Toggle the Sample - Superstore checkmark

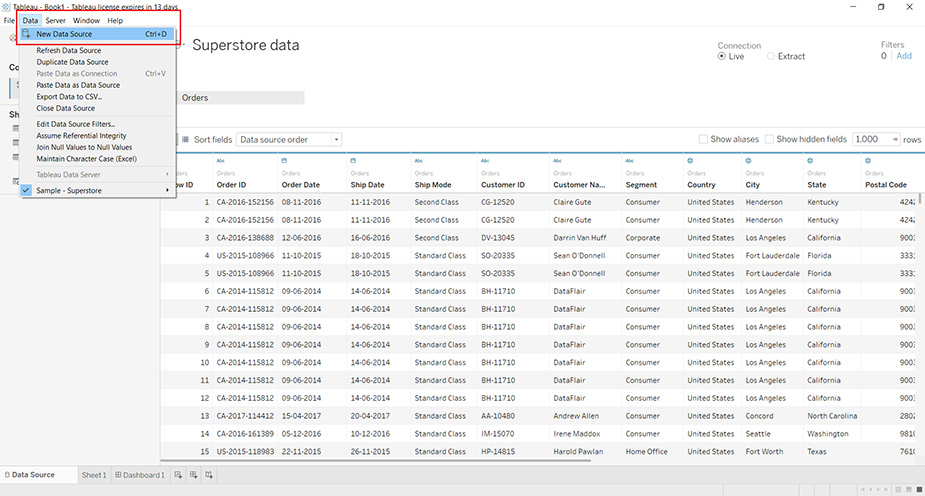[26, 190]
